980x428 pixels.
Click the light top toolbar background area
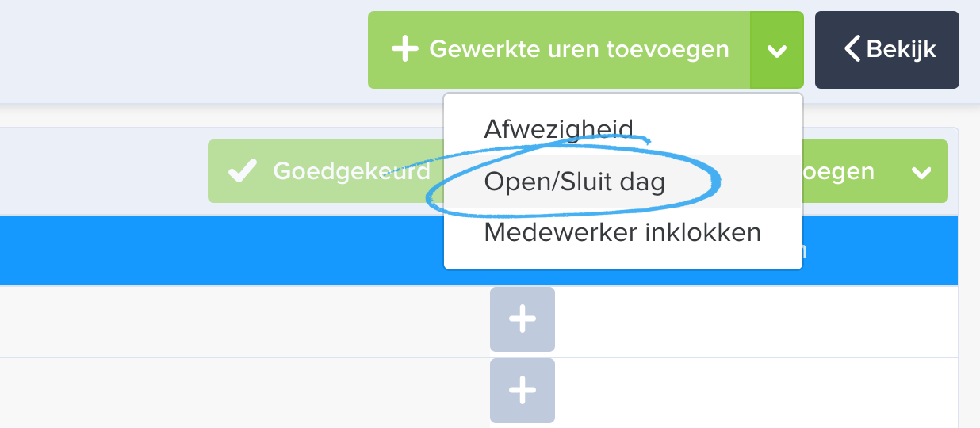tap(182, 52)
